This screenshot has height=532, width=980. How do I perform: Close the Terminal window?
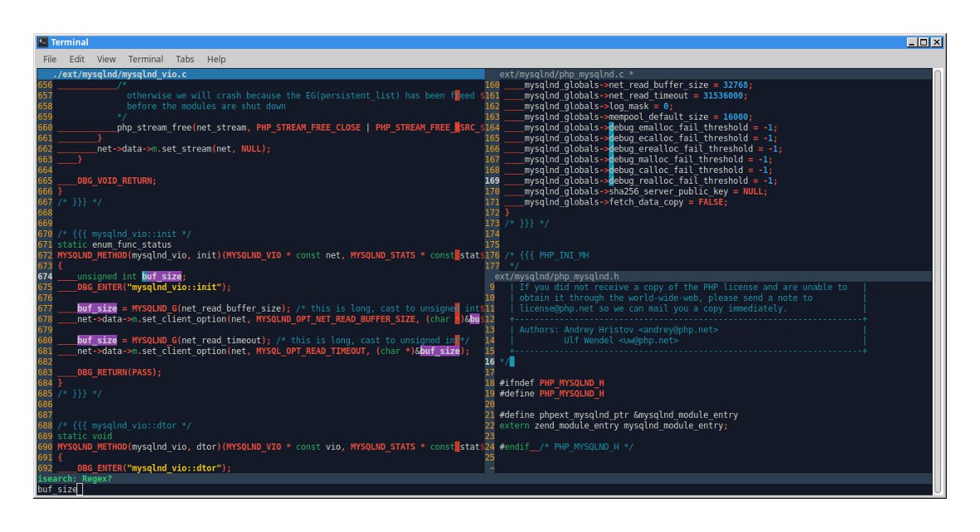pos(936,42)
